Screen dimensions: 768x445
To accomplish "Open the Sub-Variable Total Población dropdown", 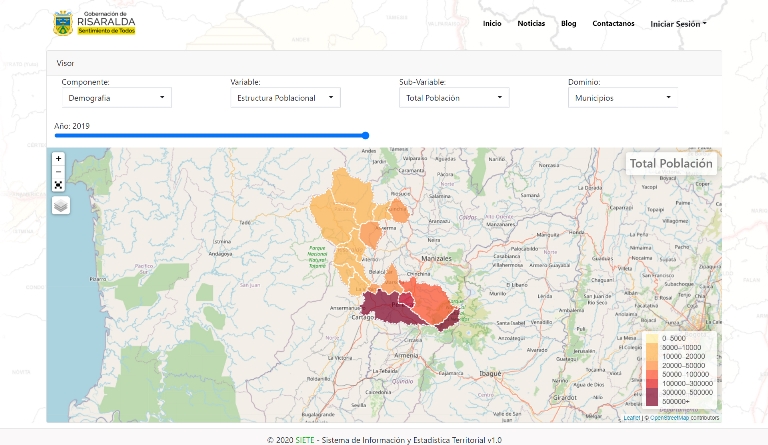I will 454,98.
